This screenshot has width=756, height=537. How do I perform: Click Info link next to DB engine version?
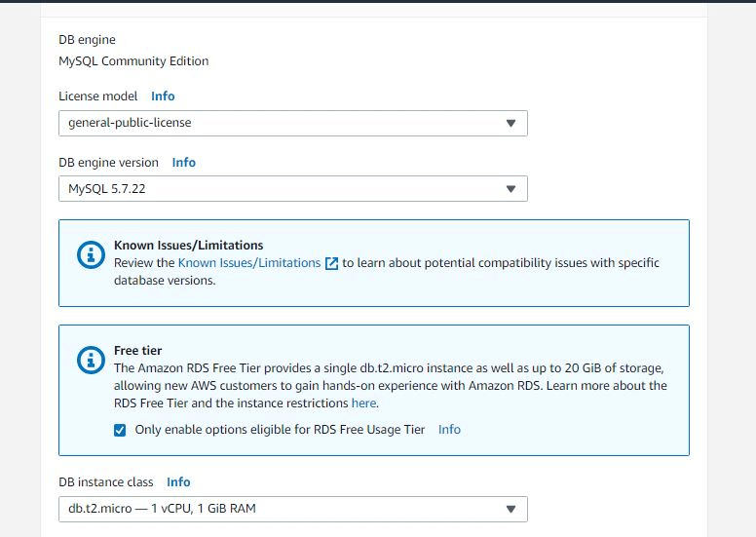pos(184,163)
